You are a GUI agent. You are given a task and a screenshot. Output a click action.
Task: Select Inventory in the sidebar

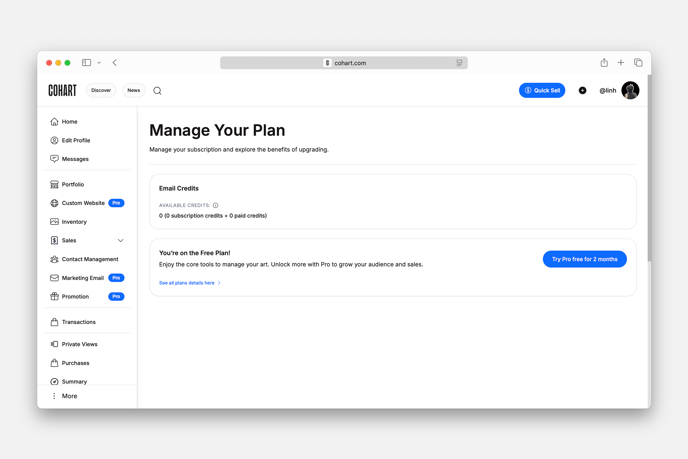point(74,222)
